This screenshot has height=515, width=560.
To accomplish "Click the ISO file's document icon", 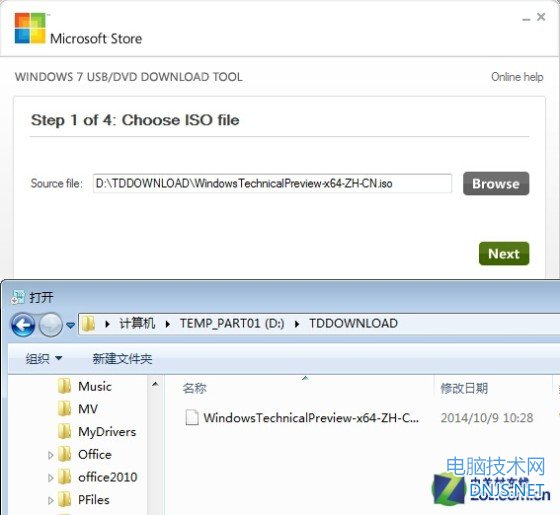I will [192, 418].
